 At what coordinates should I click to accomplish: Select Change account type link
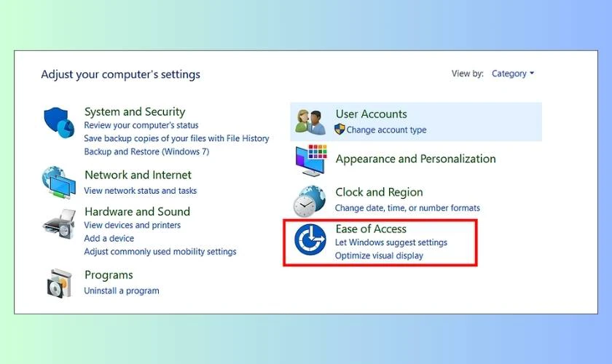(x=386, y=130)
